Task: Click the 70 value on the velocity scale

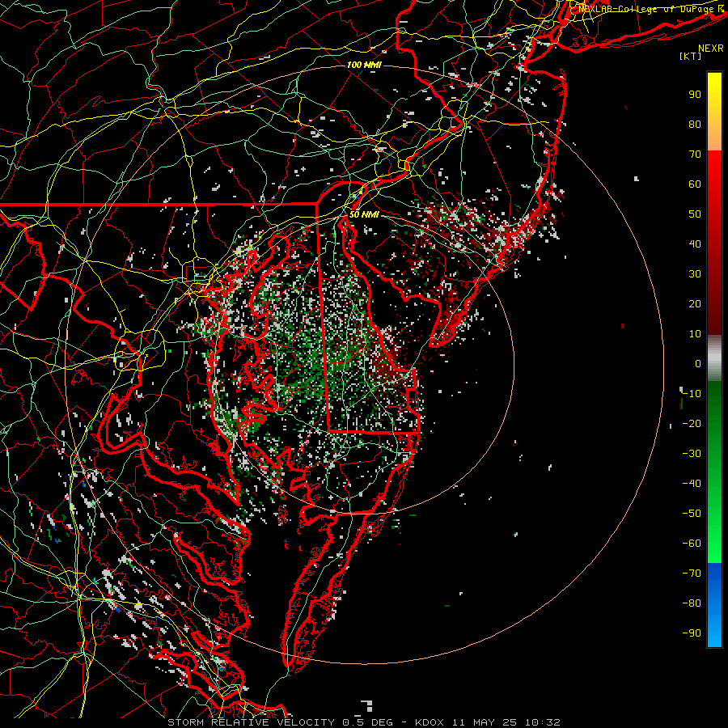Action: pos(695,154)
